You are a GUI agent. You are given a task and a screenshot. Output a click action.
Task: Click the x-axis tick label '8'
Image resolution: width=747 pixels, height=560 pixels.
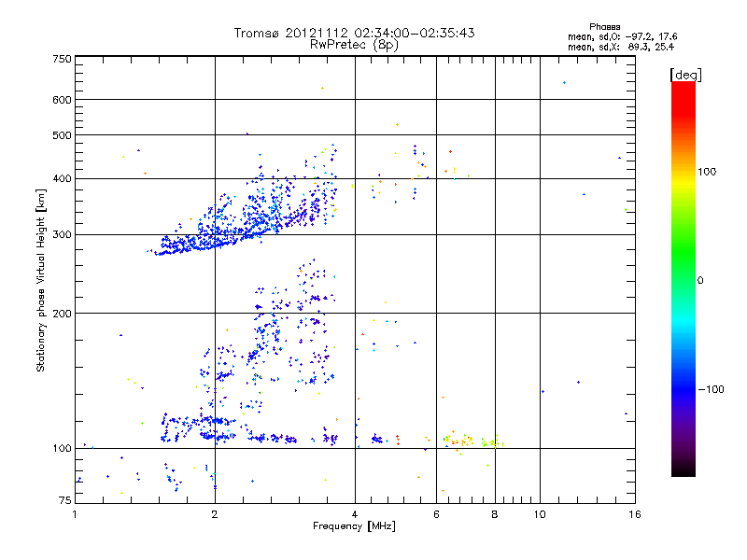[495, 514]
